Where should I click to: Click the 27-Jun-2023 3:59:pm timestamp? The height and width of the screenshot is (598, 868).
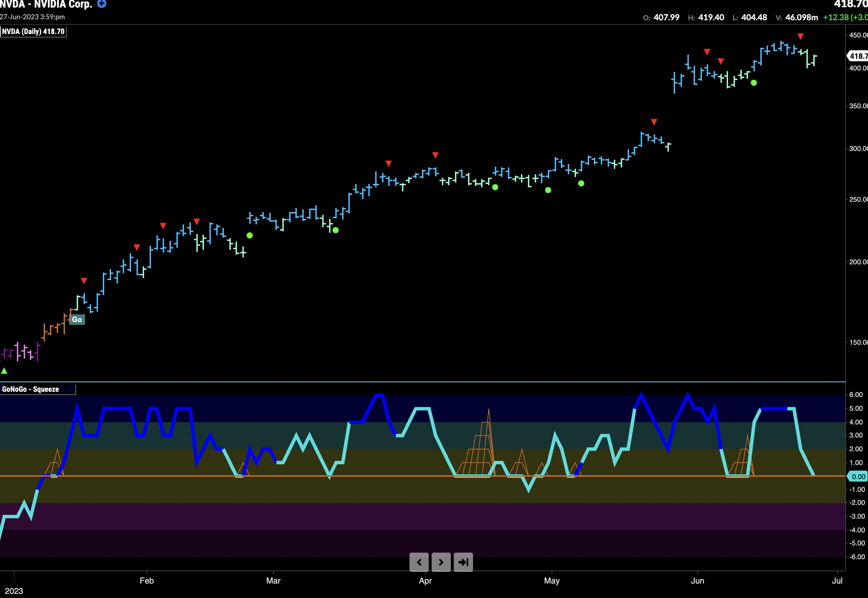(x=32, y=17)
